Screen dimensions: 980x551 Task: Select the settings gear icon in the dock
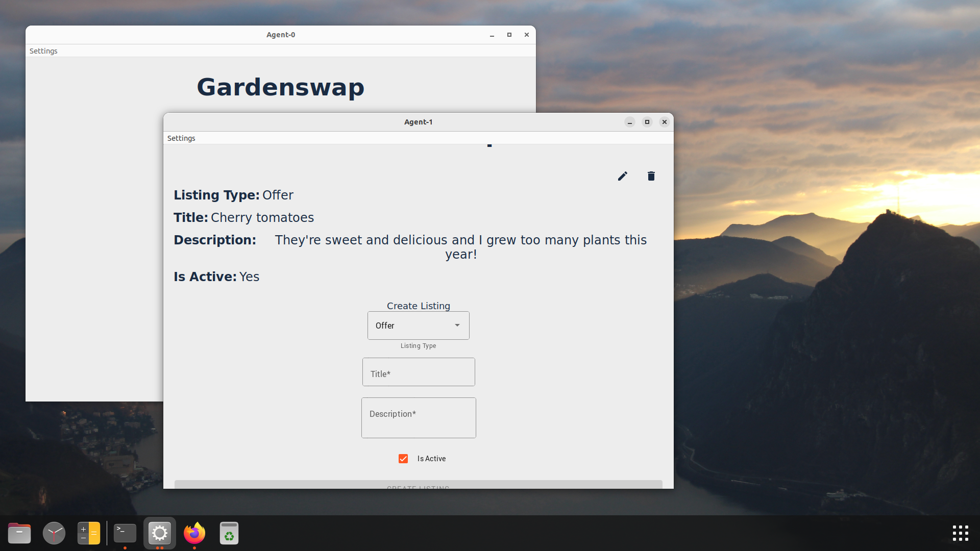159,533
